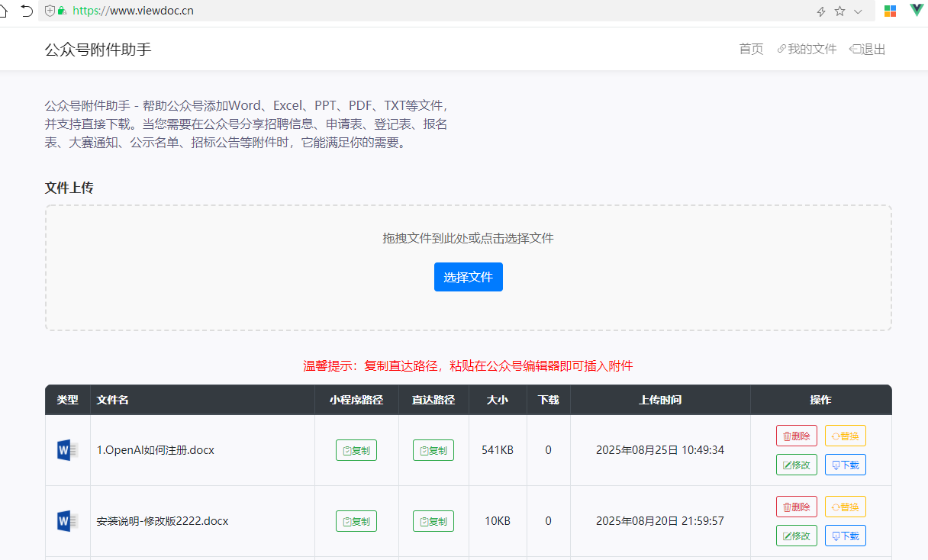Click 退出 to log out
The width and height of the screenshot is (928, 560).
tap(868, 50)
